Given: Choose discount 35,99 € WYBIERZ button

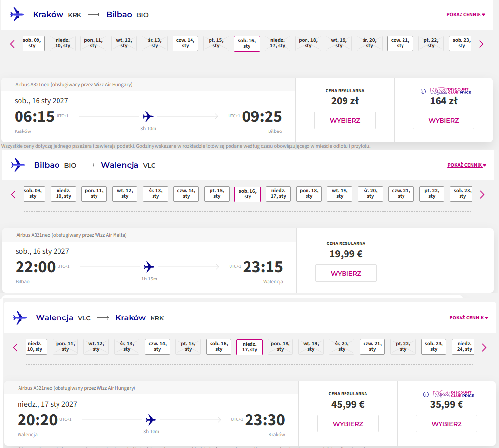Looking at the screenshot, I should 446,424.
